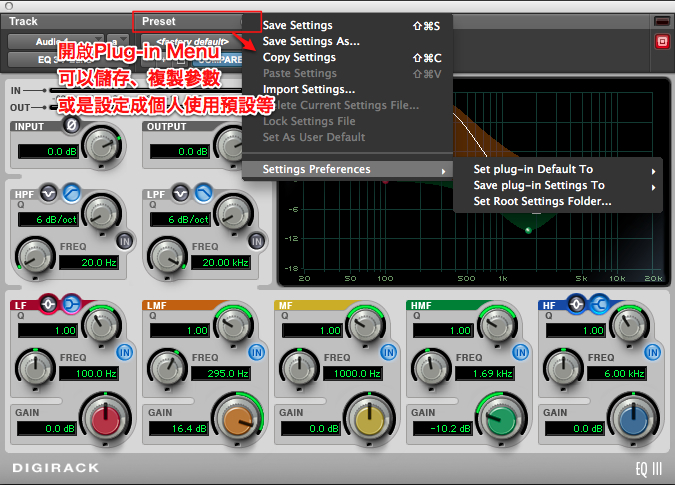Screen dimensions: 675x485
Task: Click the red LF gain knob
Action: pyautogui.click(x=105, y=418)
